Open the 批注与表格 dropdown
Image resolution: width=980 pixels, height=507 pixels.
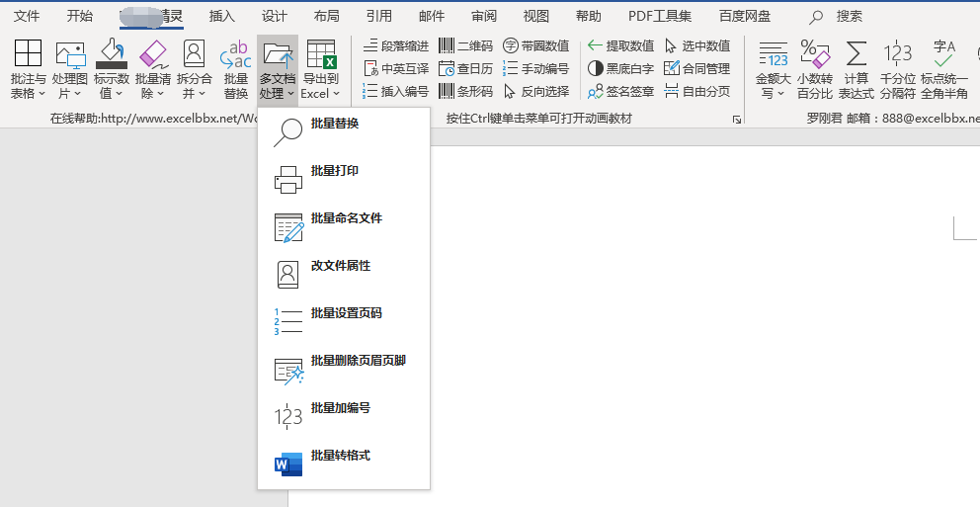click(x=28, y=69)
